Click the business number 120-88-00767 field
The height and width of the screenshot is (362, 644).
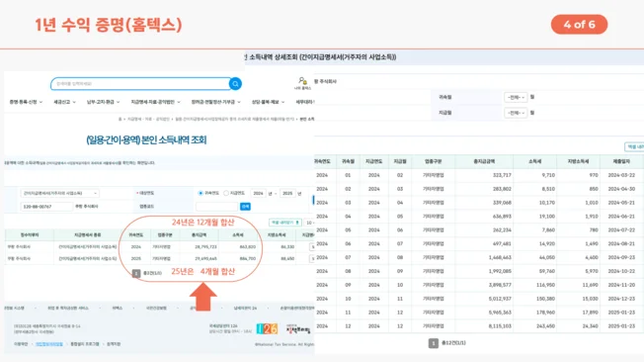(46, 207)
